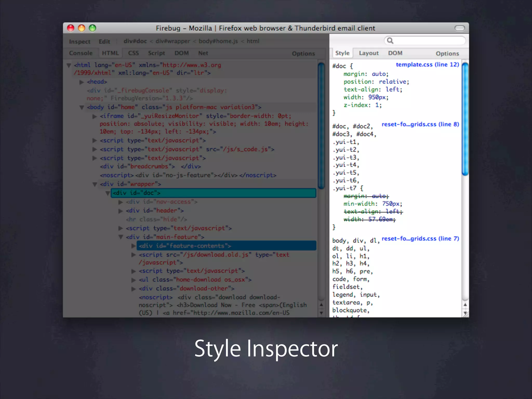Open the Script tab
The image size is (532, 399).
pyautogui.click(x=156, y=53)
